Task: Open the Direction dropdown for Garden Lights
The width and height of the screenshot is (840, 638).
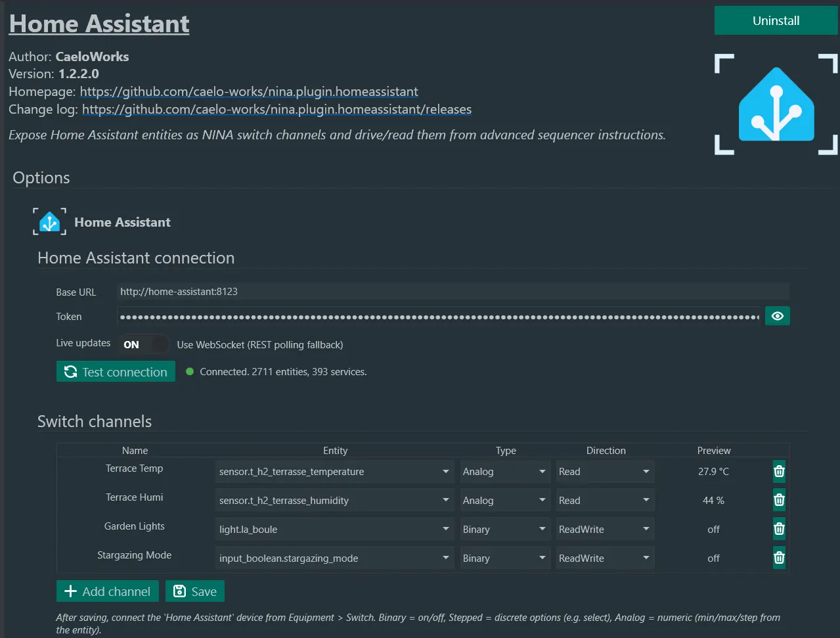Action: point(606,530)
